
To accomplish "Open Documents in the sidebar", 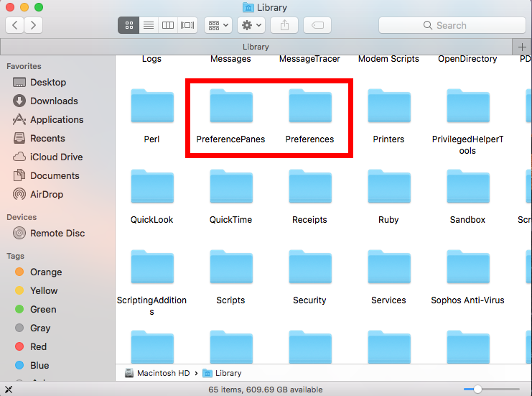I will coord(46,175).
